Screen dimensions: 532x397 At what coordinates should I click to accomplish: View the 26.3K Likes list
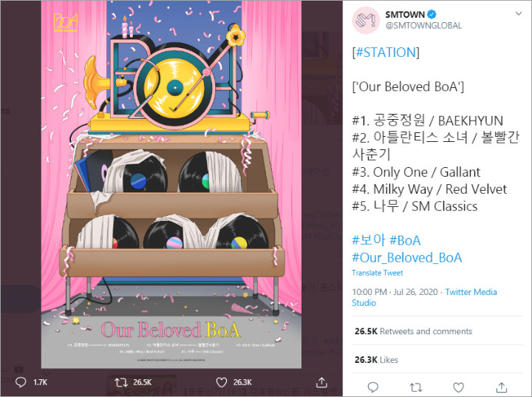pyautogui.click(x=376, y=359)
